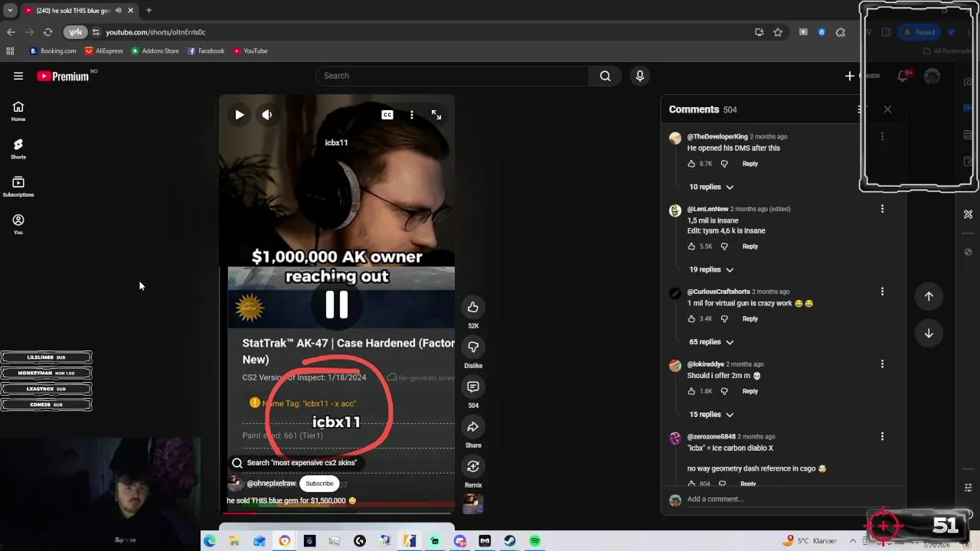
Task: Mute the Short with volume icon
Action: [266, 115]
